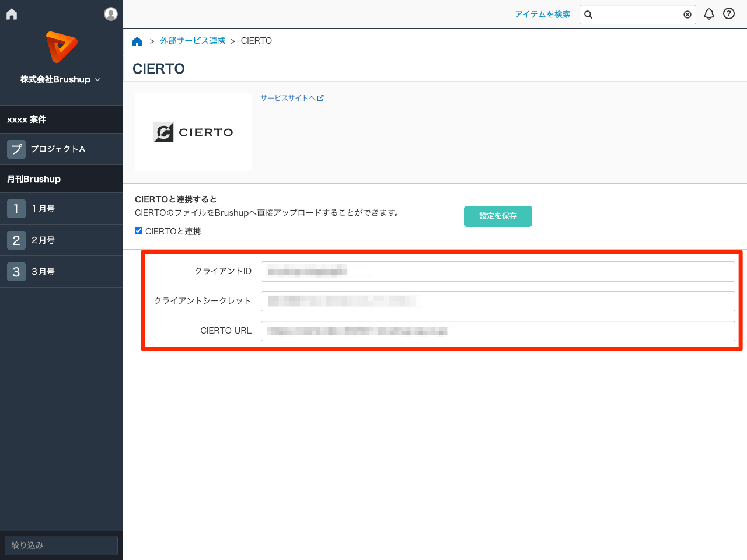This screenshot has height=560, width=747.
Task: Open the home icon in the sidebar
Action: point(12,14)
